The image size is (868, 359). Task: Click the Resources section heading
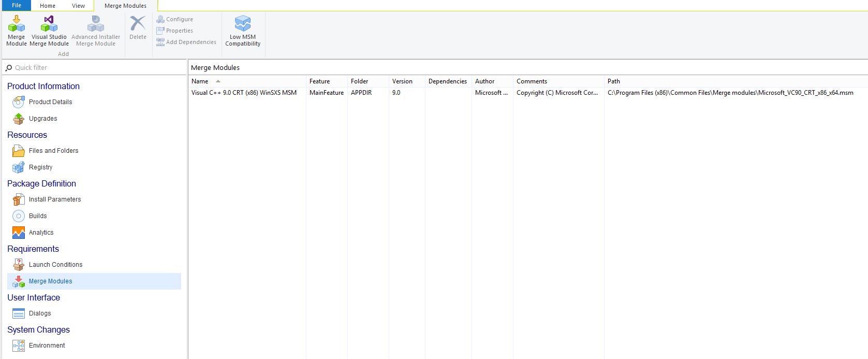pos(27,135)
